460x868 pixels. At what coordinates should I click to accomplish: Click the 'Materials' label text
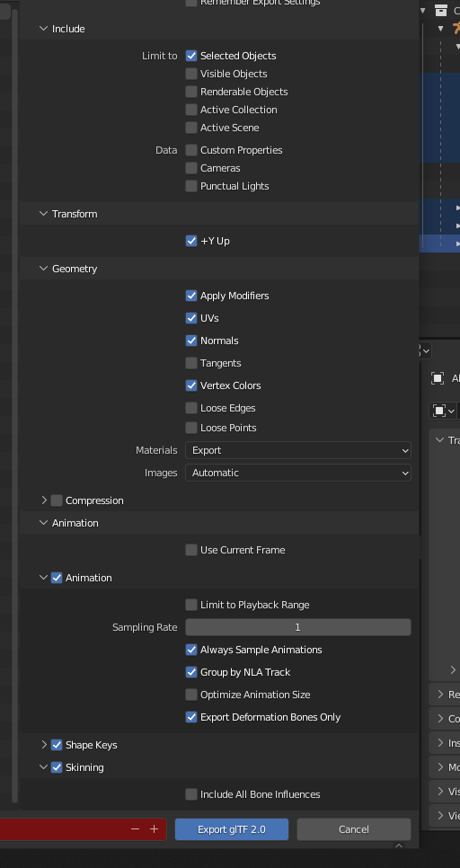(x=156, y=450)
